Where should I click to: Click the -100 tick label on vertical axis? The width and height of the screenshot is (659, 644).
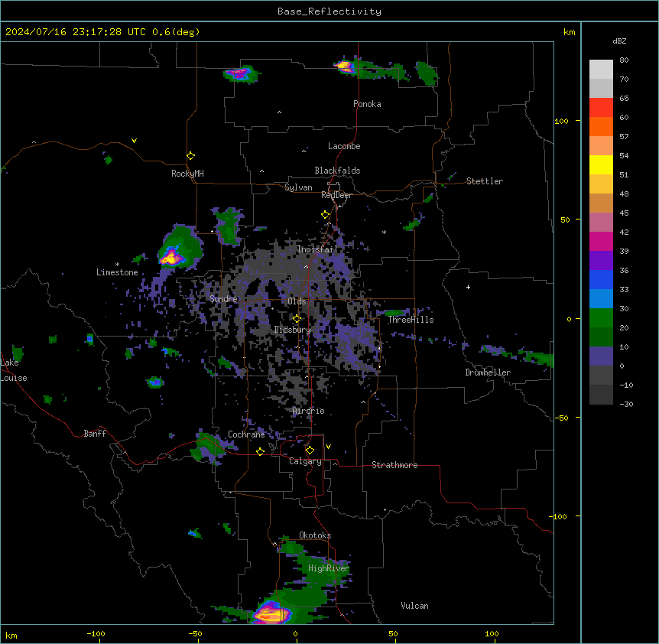click(559, 516)
